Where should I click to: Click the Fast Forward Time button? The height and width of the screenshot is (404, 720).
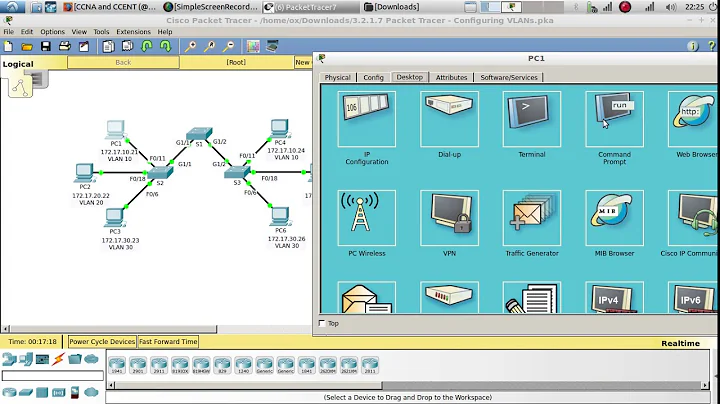pos(168,342)
